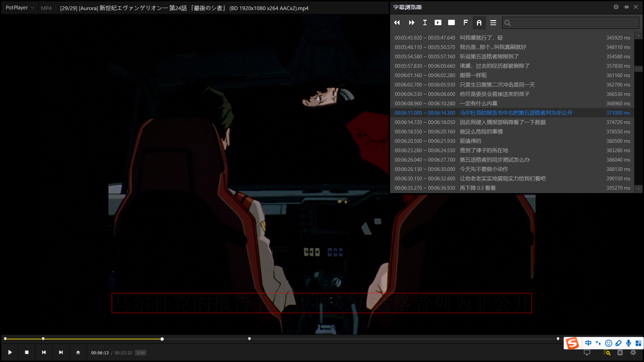Click the three-lines list icon in subtitle toolbar

click(x=493, y=22)
